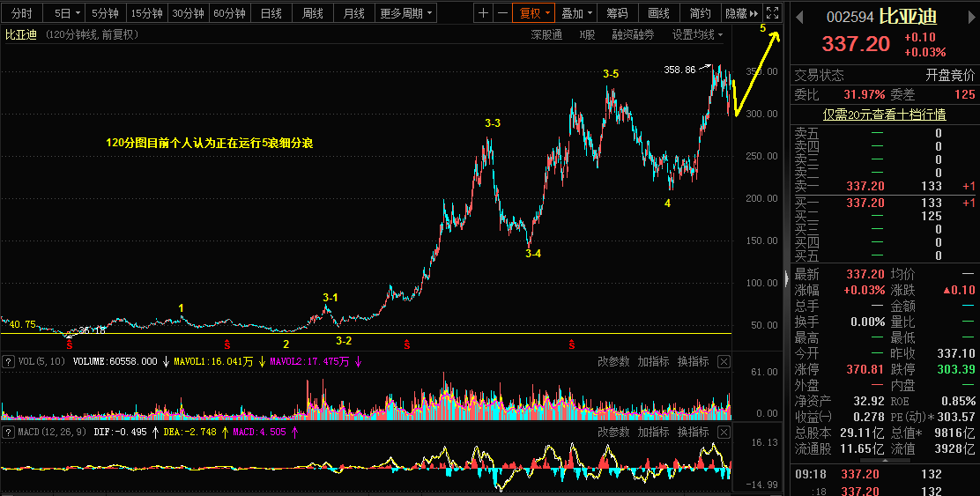Click 改参数 in the VOL panel
980x496 pixels.
pos(613,362)
